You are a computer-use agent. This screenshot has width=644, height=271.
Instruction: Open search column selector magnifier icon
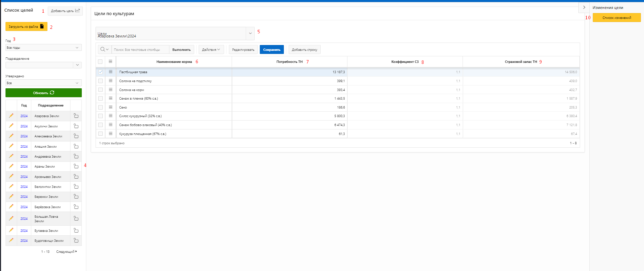click(104, 49)
